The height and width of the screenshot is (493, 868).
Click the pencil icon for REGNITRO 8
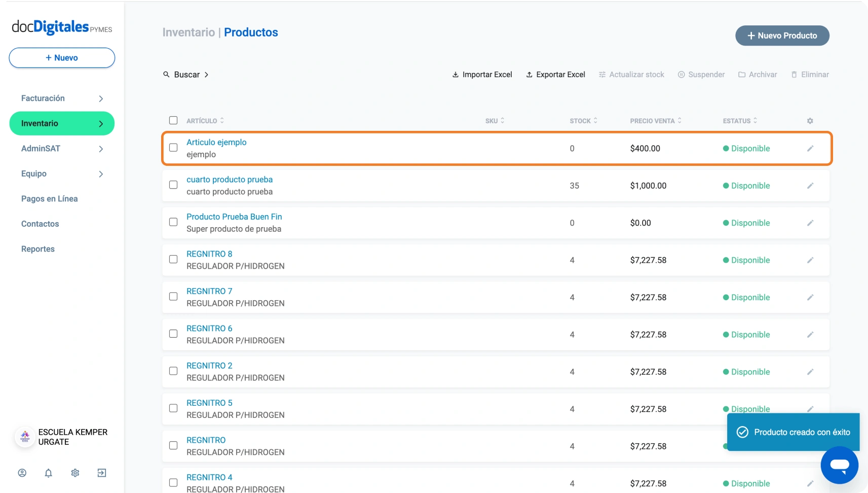click(810, 260)
